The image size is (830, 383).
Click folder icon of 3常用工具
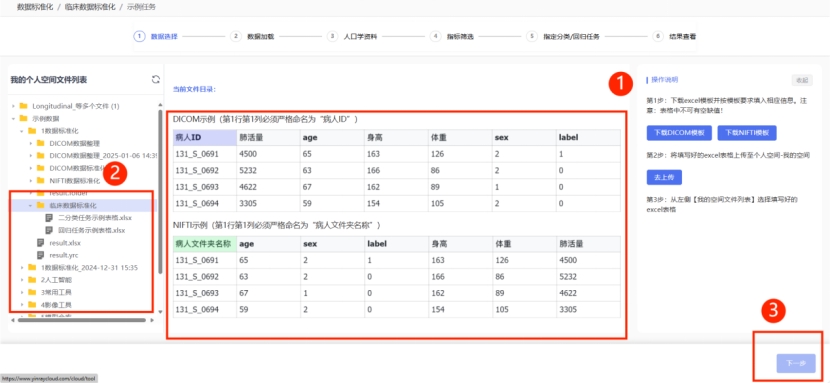click(x=31, y=292)
